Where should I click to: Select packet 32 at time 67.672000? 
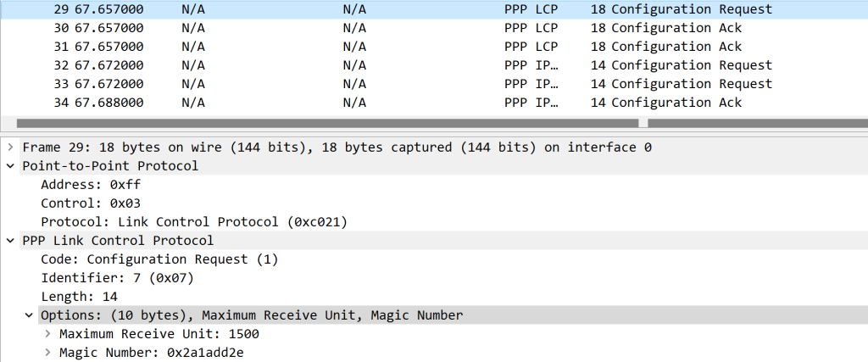pos(424,65)
